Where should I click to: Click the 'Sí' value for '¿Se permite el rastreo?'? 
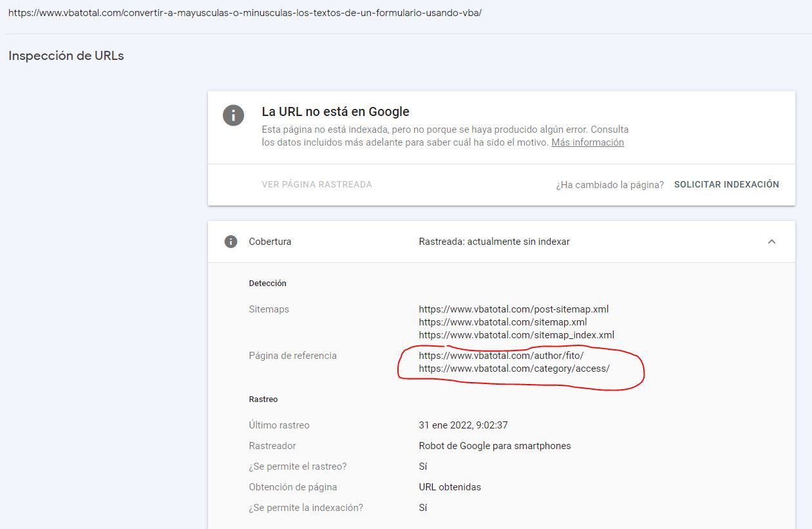click(x=423, y=466)
